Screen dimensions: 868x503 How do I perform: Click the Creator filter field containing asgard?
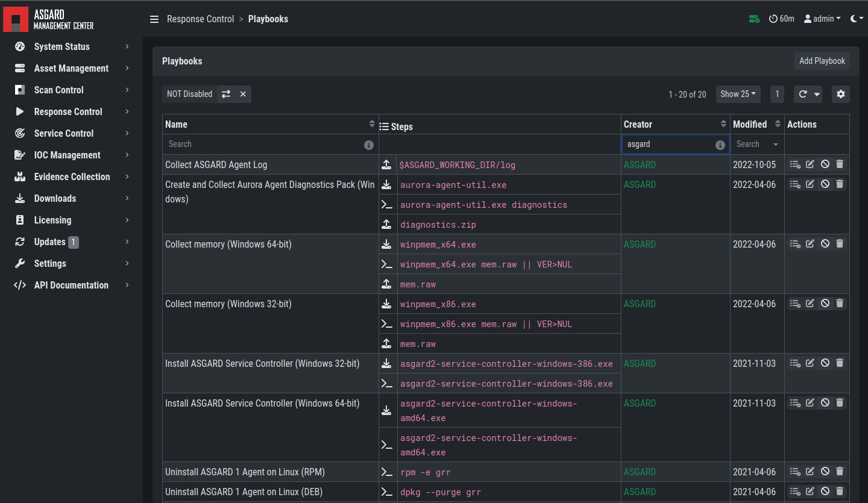coord(675,145)
